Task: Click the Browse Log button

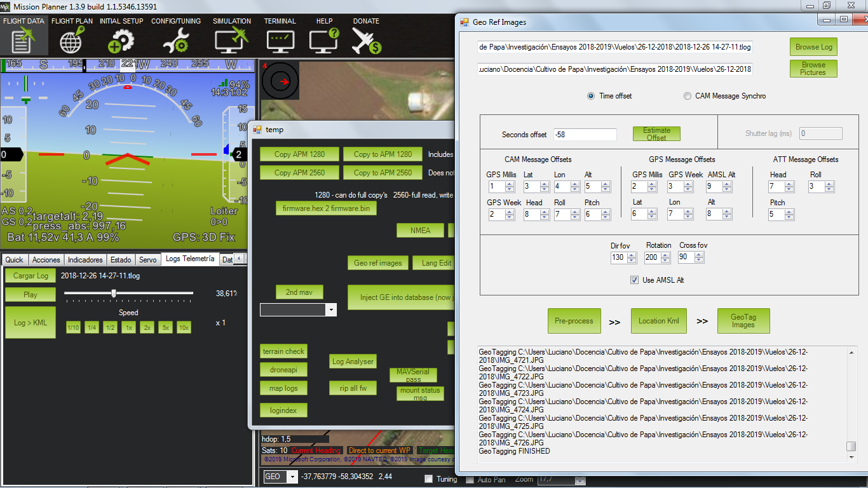Action: coord(813,47)
